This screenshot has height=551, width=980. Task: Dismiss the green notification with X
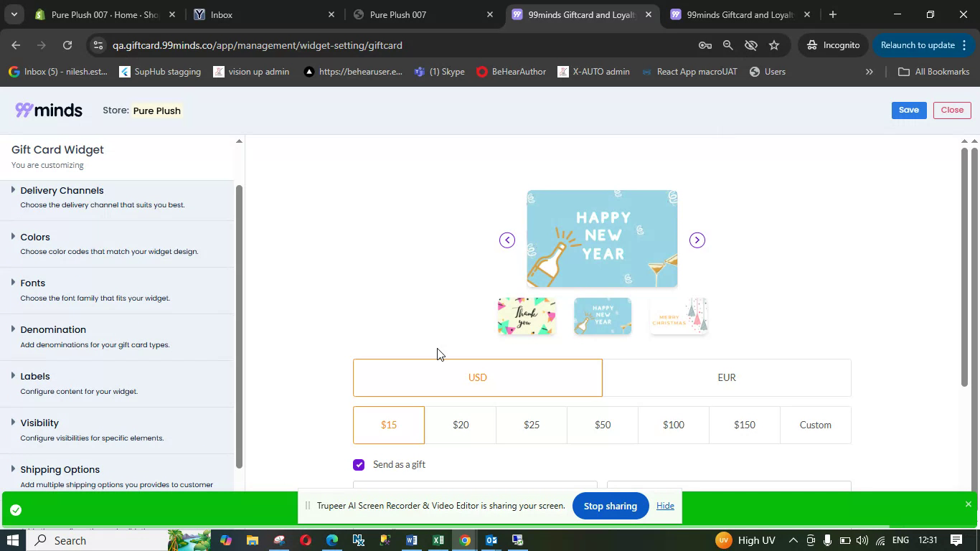tap(968, 504)
